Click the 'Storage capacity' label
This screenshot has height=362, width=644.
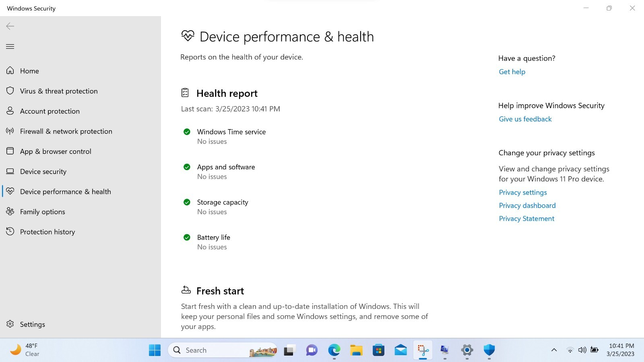223,202
